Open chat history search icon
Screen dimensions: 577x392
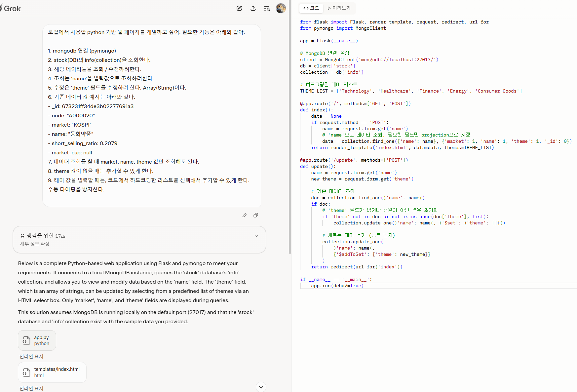click(267, 8)
